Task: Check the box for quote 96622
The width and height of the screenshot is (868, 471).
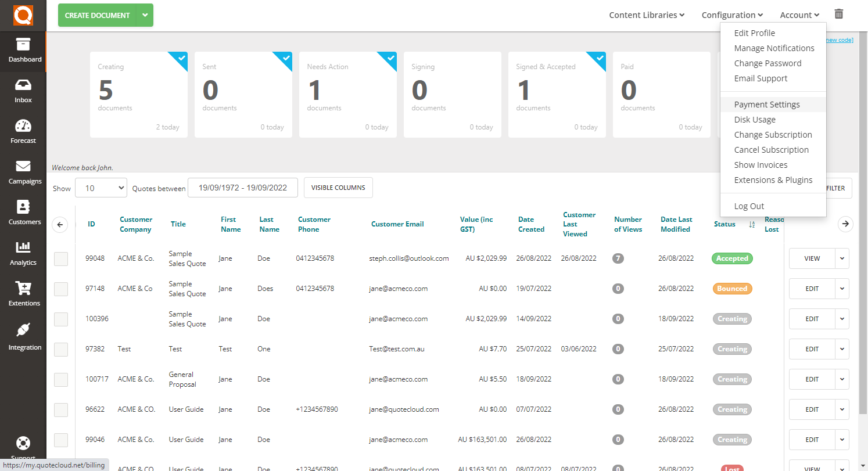Action: 61,410
